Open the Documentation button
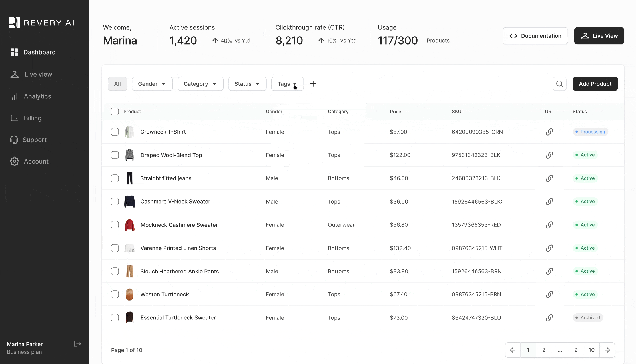 click(535, 36)
